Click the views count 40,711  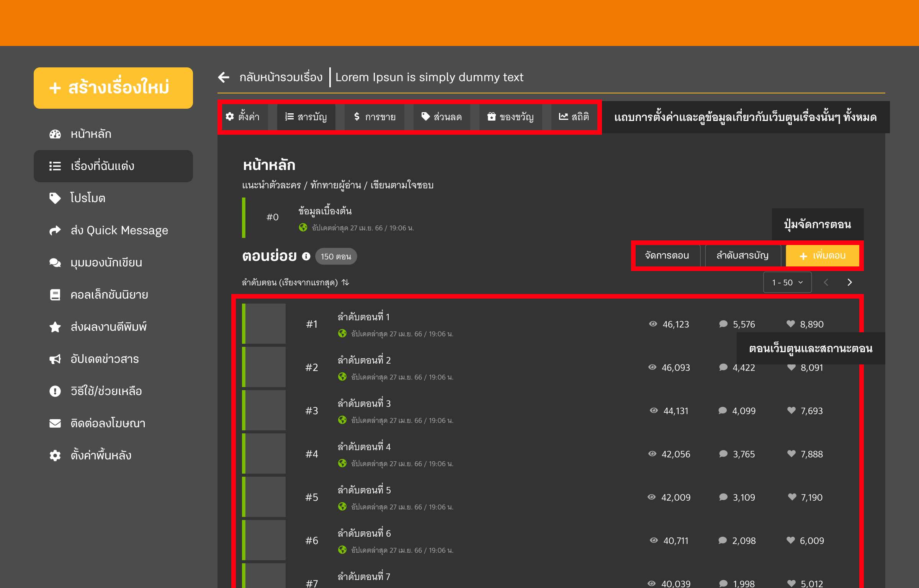pos(676,541)
